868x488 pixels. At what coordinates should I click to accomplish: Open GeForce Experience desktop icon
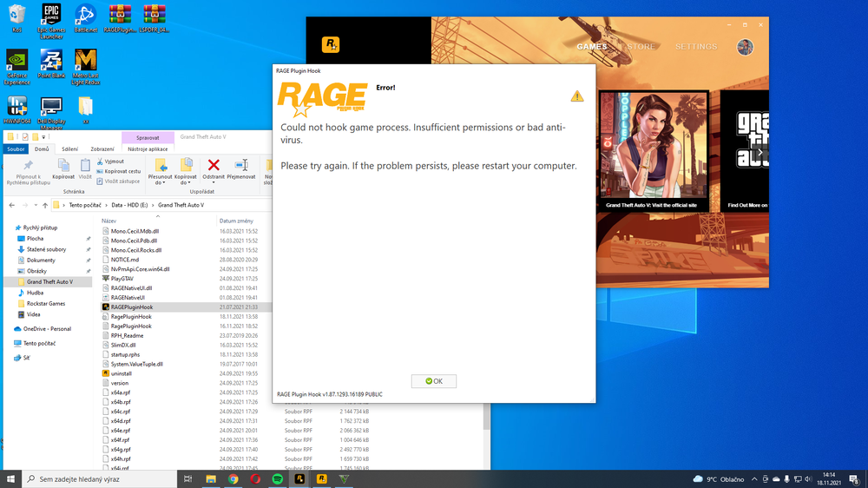coord(17,67)
